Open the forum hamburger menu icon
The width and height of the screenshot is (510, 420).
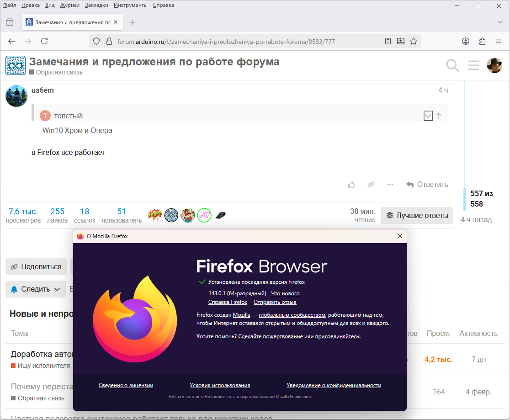[x=473, y=66]
